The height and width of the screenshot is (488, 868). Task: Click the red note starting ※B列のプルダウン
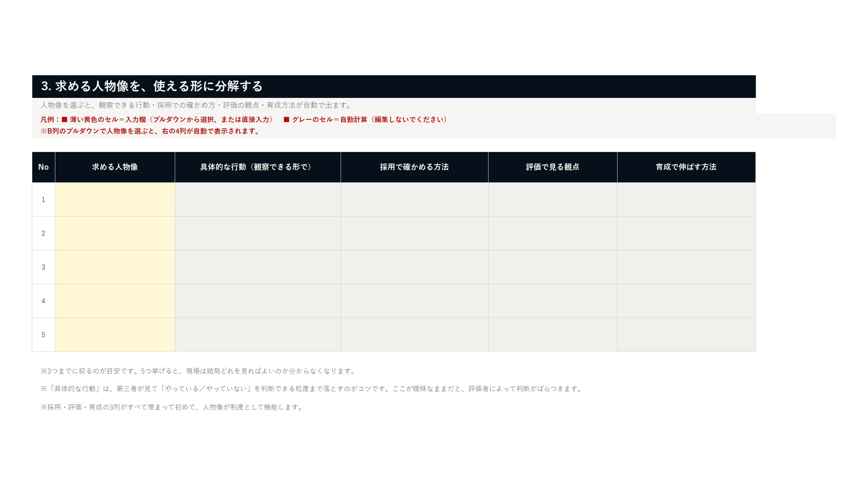point(151,131)
